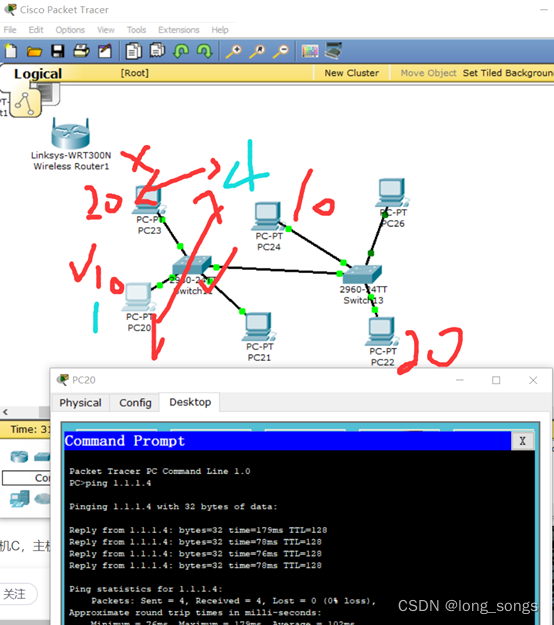Screen dimensions: 554x625
Task: Click the Logical workspace tab
Action: coord(38,74)
